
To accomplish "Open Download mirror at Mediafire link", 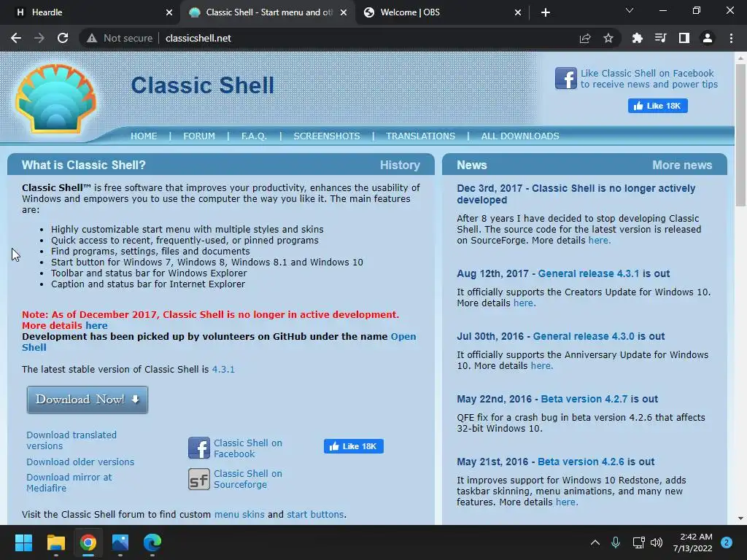I will pos(69,483).
